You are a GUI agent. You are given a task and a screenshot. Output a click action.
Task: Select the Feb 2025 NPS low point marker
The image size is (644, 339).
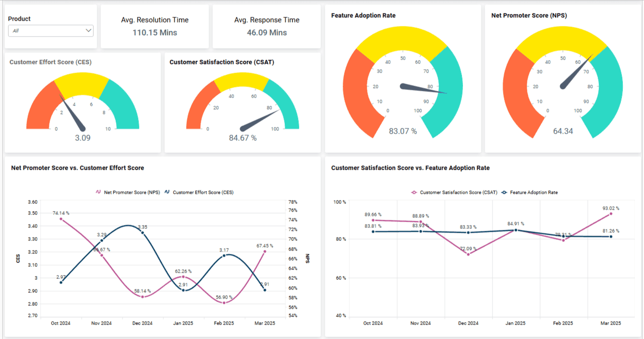click(224, 303)
